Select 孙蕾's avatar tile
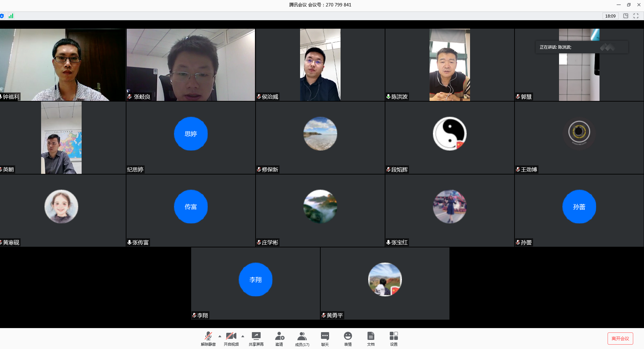Viewport: 644px width, 349px height. (579, 207)
